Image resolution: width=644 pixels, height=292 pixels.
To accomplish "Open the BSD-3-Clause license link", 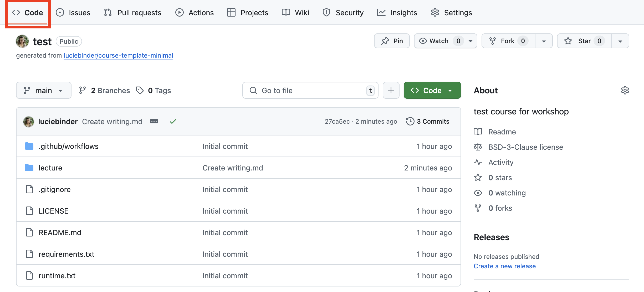I will [518, 147].
